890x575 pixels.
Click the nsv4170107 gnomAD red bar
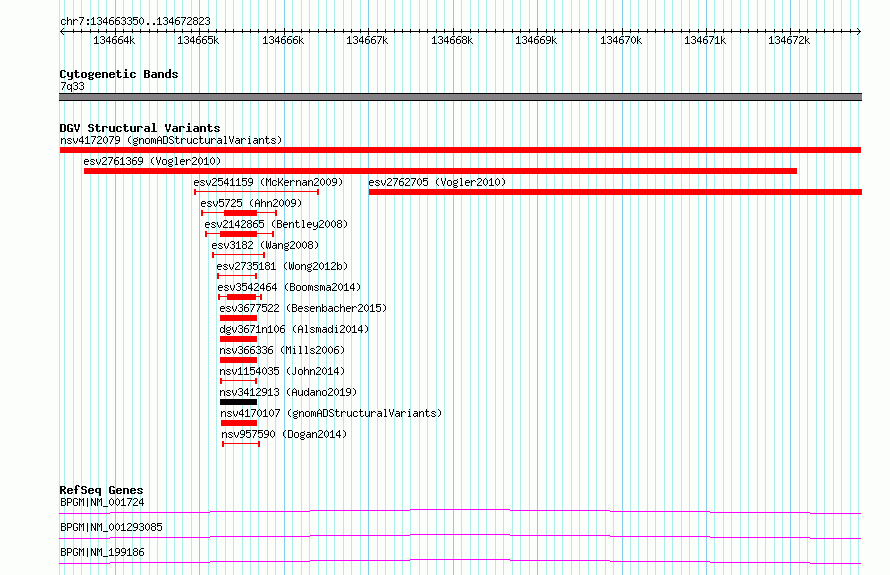(x=239, y=423)
